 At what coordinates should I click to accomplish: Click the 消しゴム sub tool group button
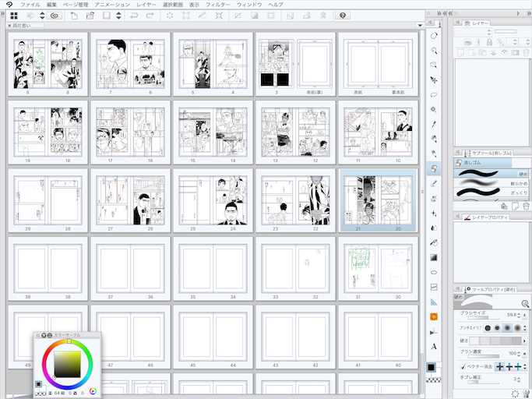482,163
